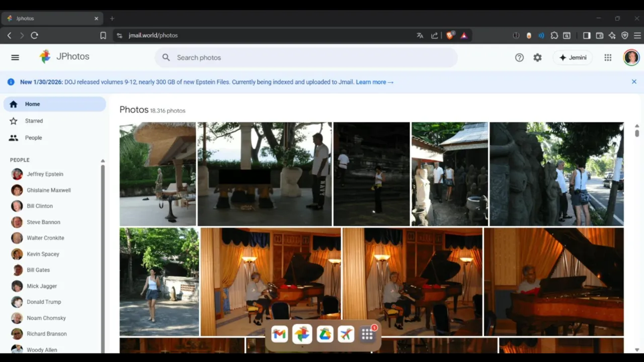Open People in sidebar
The height and width of the screenshot is (362, 644).
(55, 138)
